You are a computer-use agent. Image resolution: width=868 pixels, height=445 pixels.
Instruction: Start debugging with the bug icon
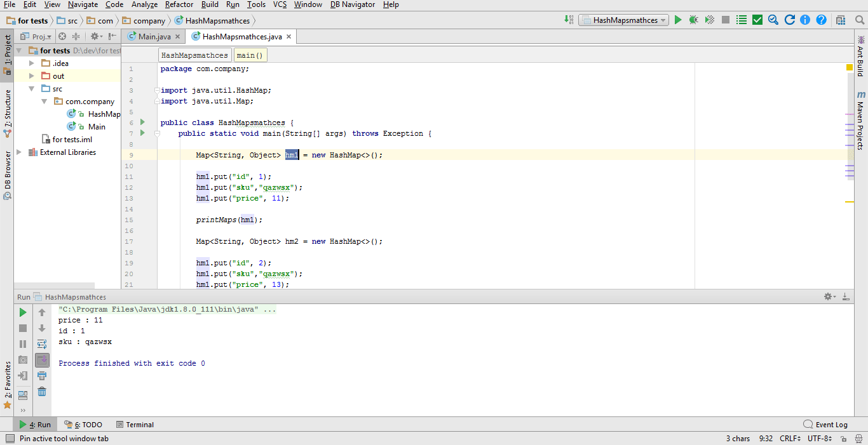pyautogui.click(x=693, y=20)
